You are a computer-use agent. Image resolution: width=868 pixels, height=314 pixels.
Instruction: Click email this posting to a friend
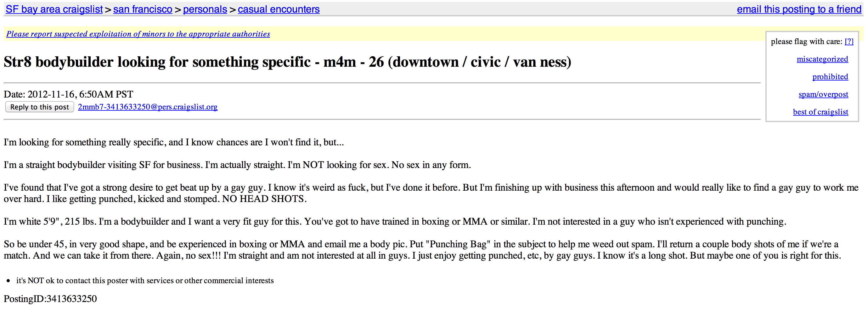(x=799, y=9)
